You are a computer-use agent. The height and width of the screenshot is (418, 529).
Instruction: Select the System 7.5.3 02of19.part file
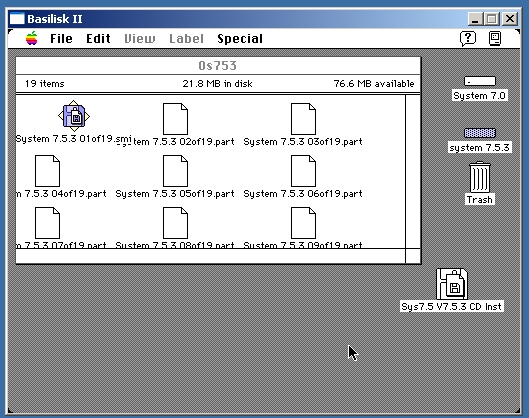175,119
